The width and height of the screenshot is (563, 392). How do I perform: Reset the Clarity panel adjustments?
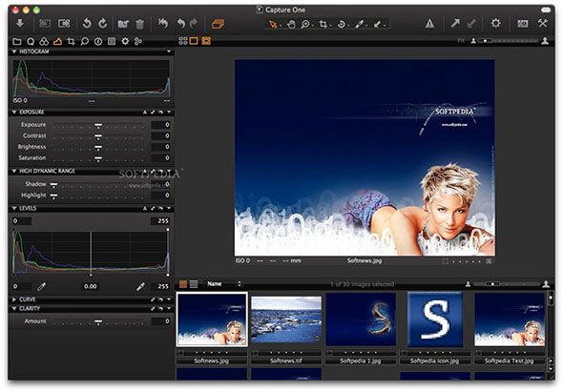[x=160, y=308]
